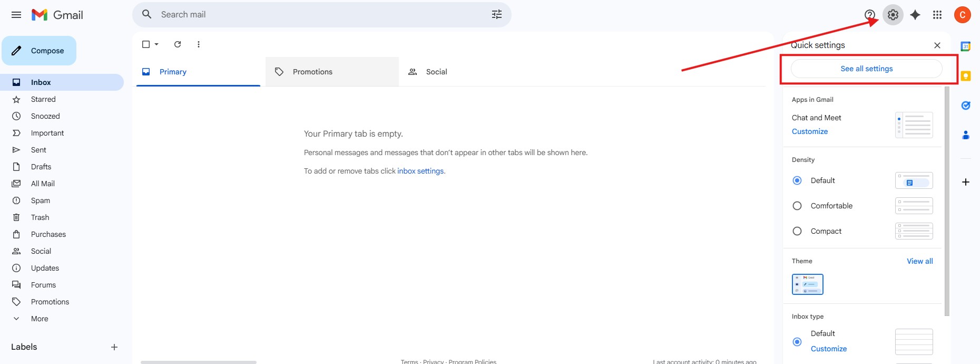
Task: Open the Google apps grid
Action: (937, 15)
